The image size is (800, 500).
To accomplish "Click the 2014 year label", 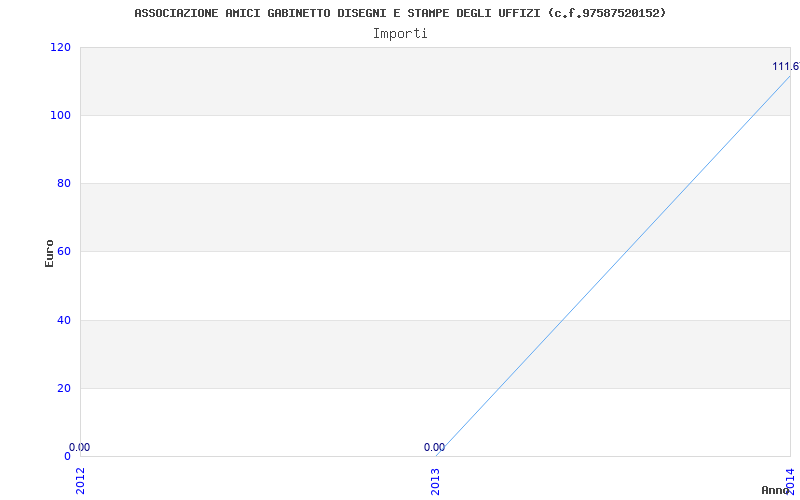I will tap(790, 481).
